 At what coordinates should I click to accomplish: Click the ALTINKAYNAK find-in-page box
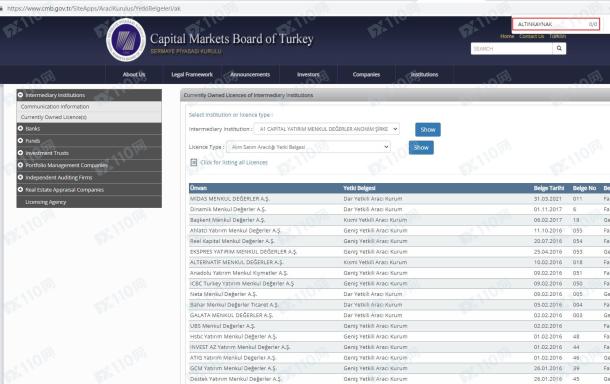555,24
